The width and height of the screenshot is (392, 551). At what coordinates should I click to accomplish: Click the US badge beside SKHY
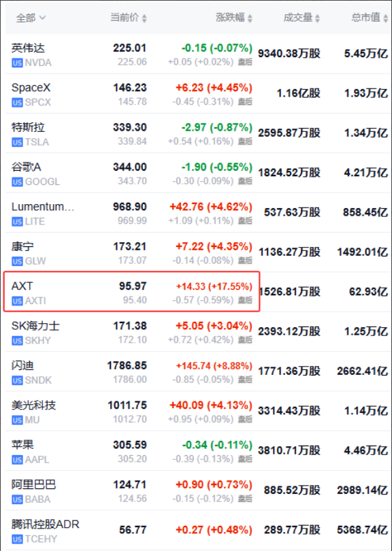click(17, 341)
